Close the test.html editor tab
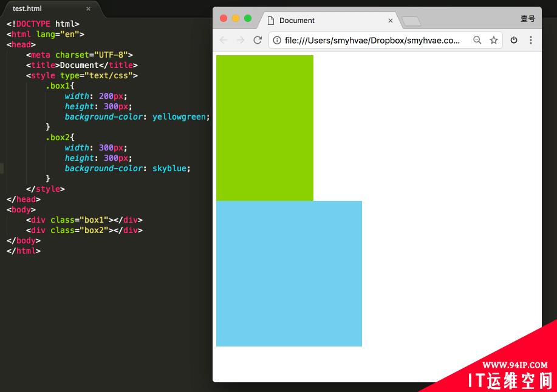The height and width of the screenshot is (392, 557). coord(88,8)
